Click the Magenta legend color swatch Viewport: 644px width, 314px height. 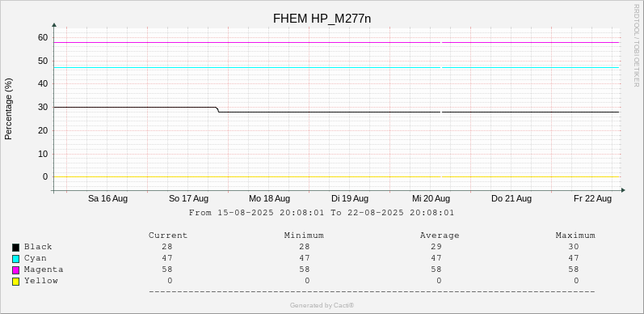click(x=15, y=270)
